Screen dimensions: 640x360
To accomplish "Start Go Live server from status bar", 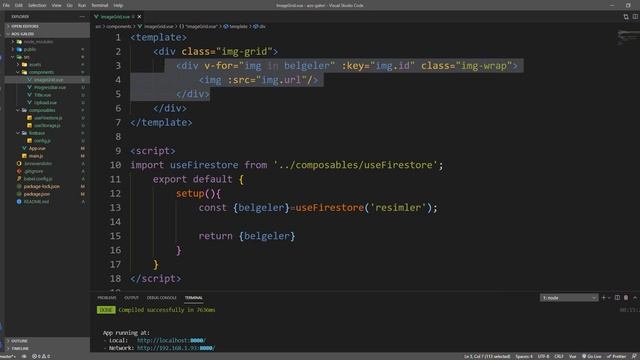I will 591,356.
